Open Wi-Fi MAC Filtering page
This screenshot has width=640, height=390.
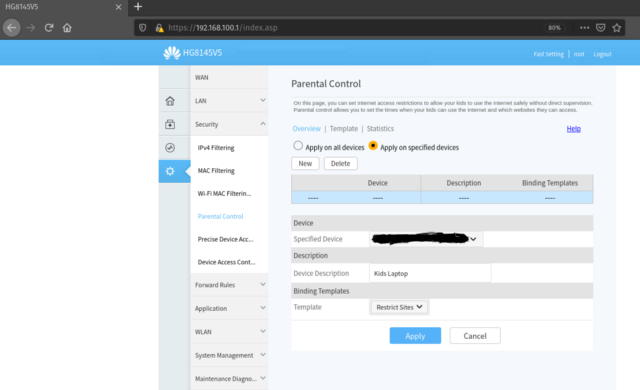[224, 193]
